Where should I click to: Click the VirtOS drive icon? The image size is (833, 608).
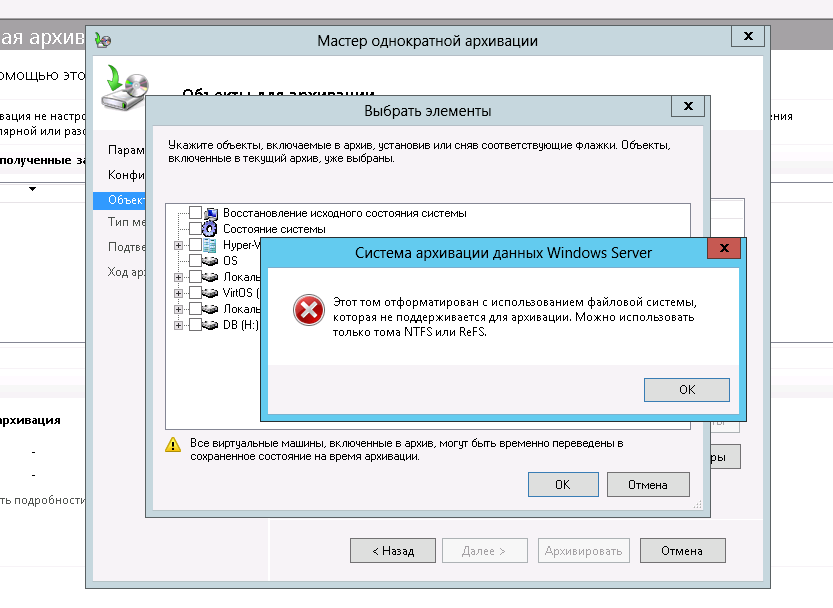(x=210, y=293)
